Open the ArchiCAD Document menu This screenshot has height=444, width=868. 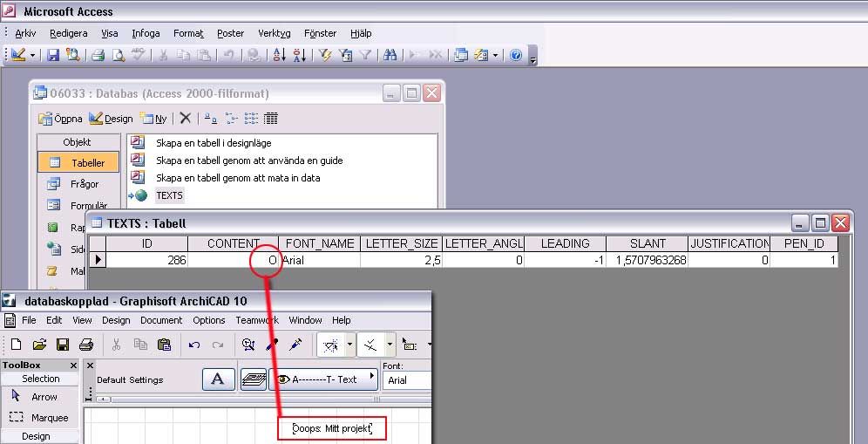click(x=161, y=320)
